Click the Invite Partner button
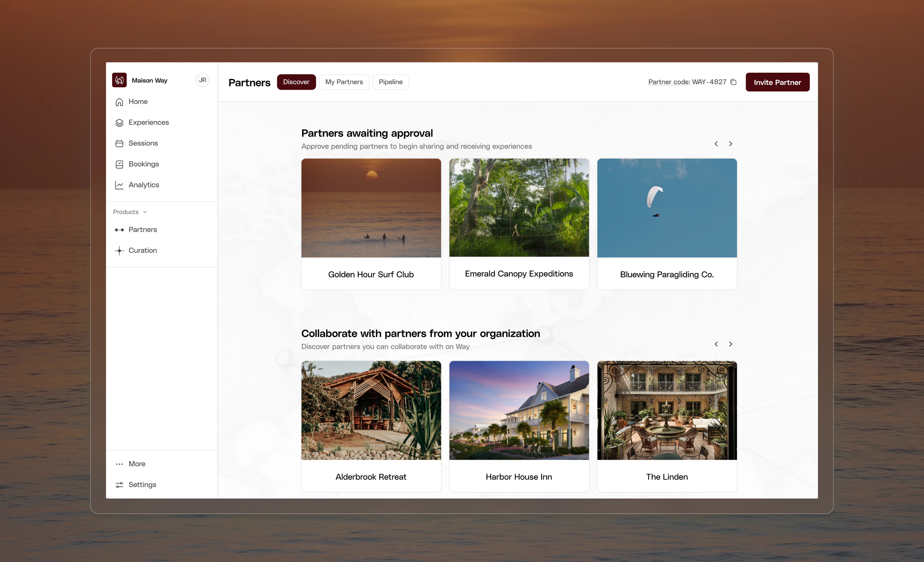The image size is (924, 562). pos(777,82)
